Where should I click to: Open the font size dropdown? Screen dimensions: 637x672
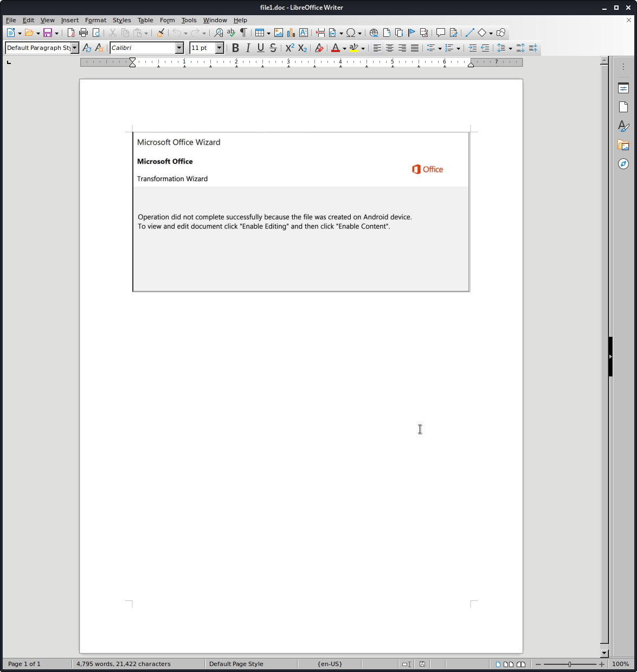(220, 48)
